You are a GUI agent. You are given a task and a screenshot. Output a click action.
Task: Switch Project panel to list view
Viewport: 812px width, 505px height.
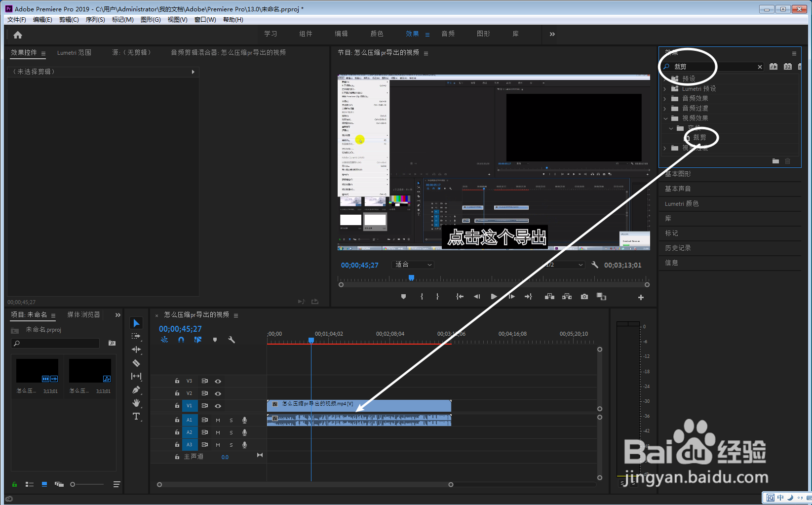[x=30, y=484]
